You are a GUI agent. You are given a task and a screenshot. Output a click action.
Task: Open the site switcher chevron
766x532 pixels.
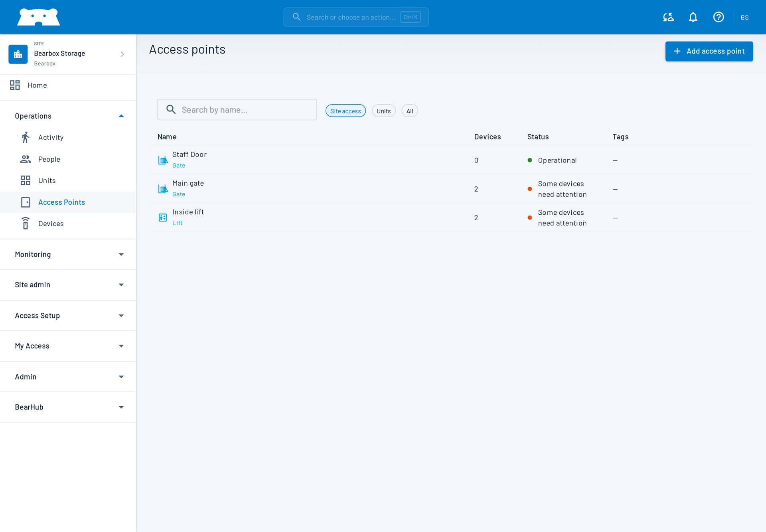point(122,54)
